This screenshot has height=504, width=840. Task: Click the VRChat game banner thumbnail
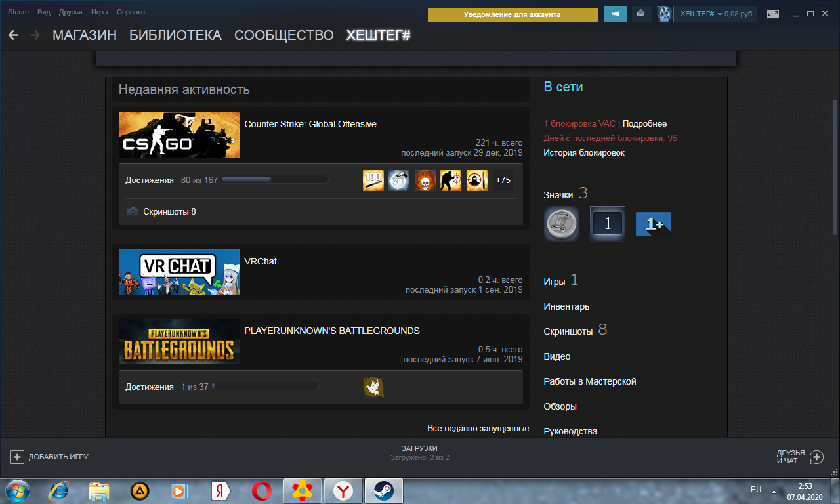coord(179,272)
